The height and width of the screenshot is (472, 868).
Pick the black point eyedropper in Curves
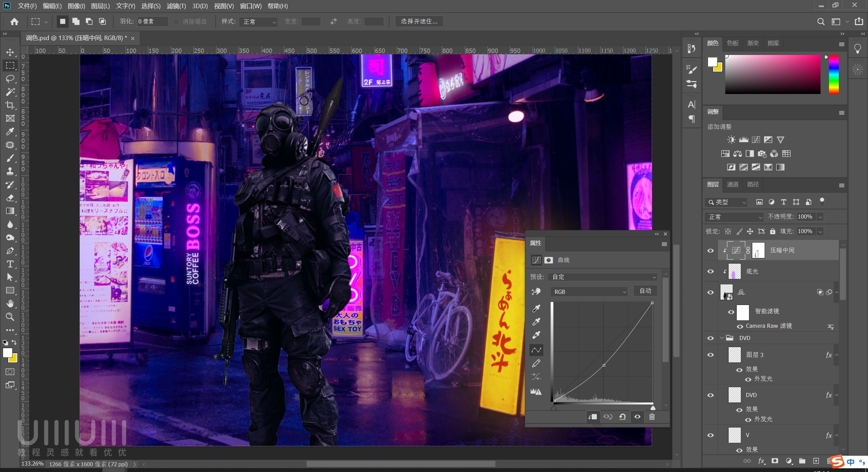[x=536, y=308]
